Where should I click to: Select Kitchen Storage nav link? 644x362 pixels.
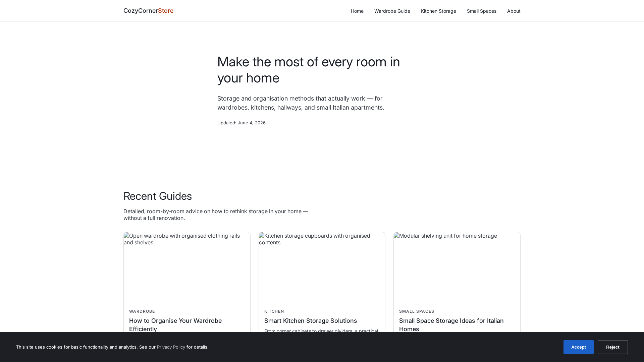pos(438,11)
